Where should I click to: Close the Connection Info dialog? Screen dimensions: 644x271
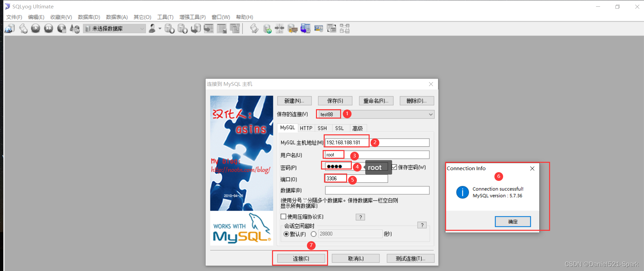[532, 168]
